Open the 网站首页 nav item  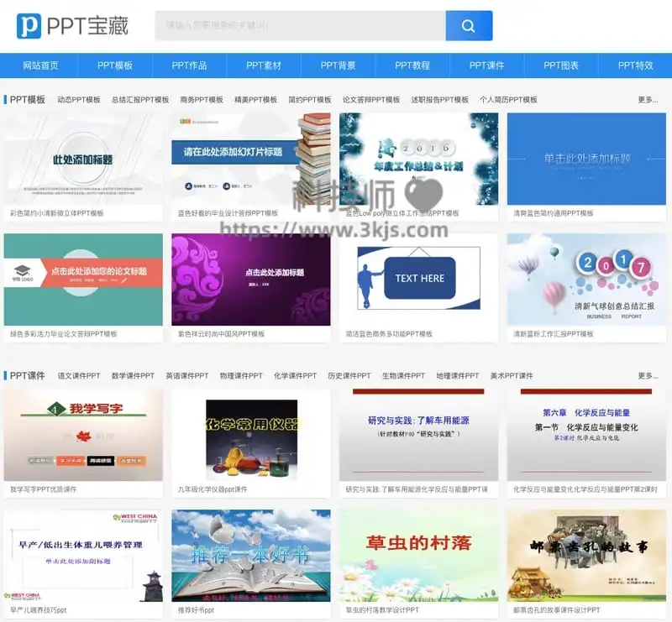pyautogui.click(x=40, y=65)
